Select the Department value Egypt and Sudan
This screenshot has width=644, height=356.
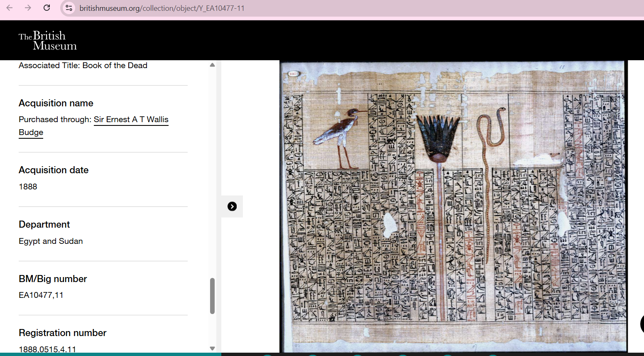pos(50,241)
